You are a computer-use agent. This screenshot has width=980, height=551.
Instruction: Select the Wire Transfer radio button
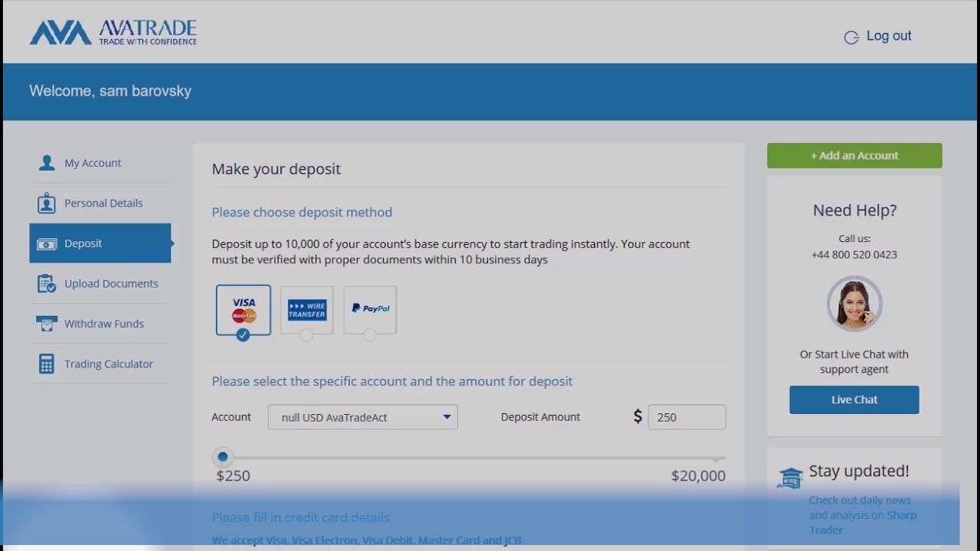pos(306,335)
